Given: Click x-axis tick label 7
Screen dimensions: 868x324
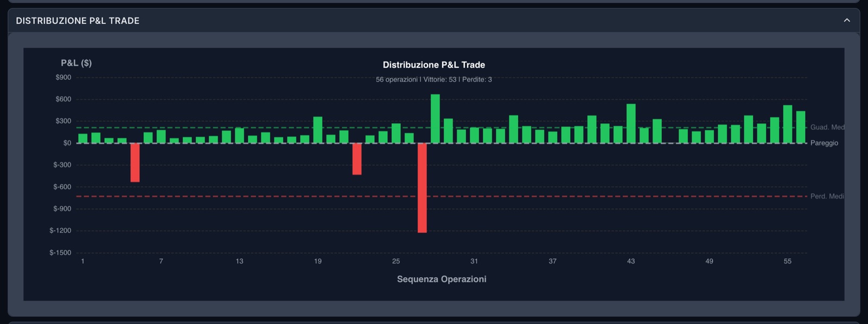Looking at the screenshot, I should [161, 261].
